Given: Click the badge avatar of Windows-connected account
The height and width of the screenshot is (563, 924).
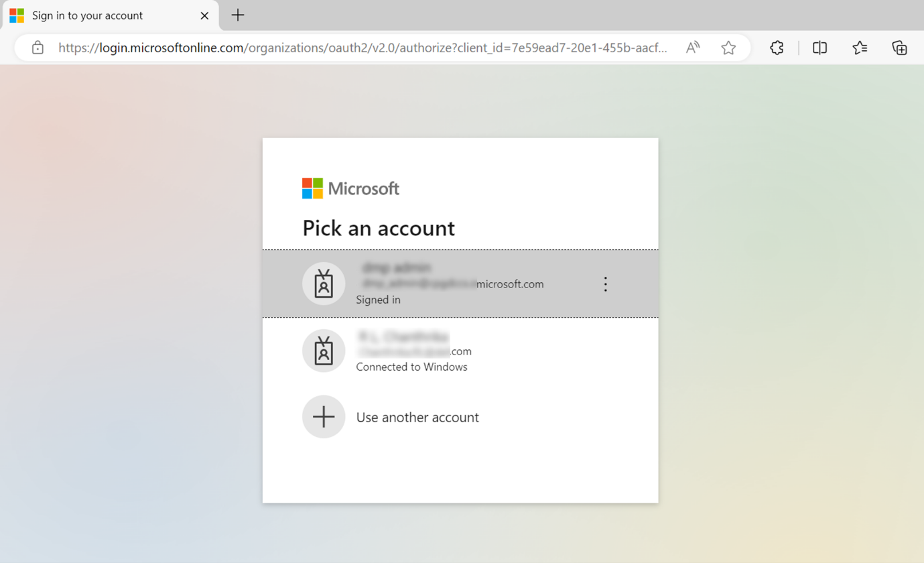Looking at the screenshot, I should [x=324, y=351].
